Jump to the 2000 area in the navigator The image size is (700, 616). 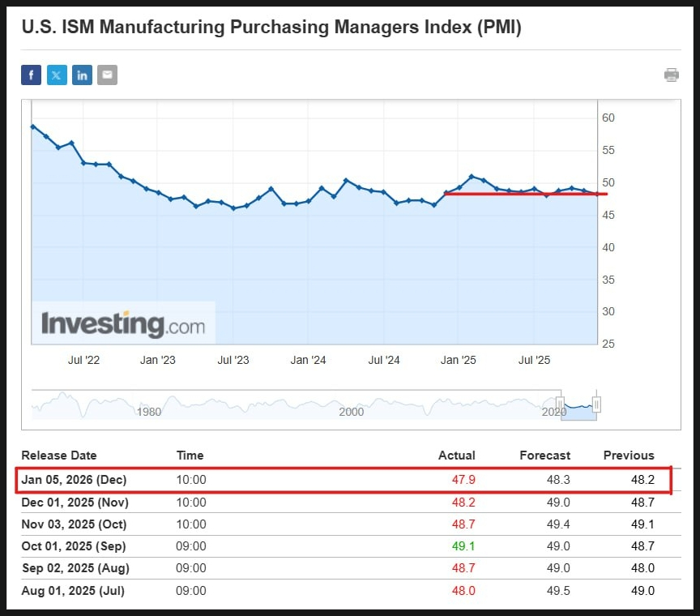351,411
